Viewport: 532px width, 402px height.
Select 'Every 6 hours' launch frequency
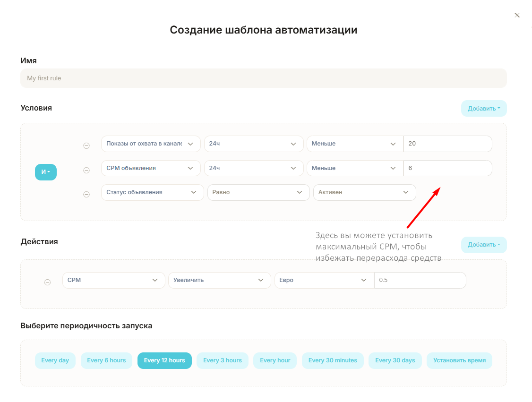106,360
